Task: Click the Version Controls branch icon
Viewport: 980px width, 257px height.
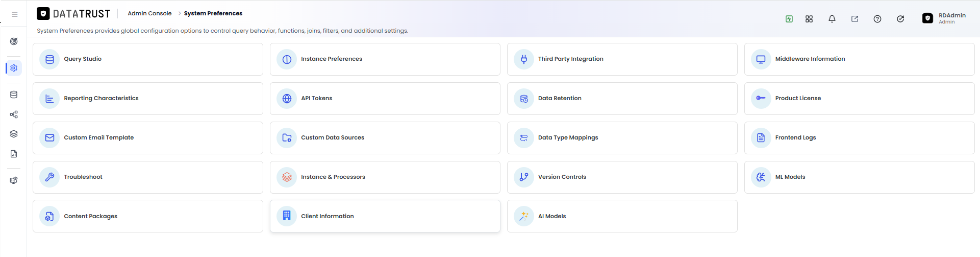Action: [x=524, y=177]
